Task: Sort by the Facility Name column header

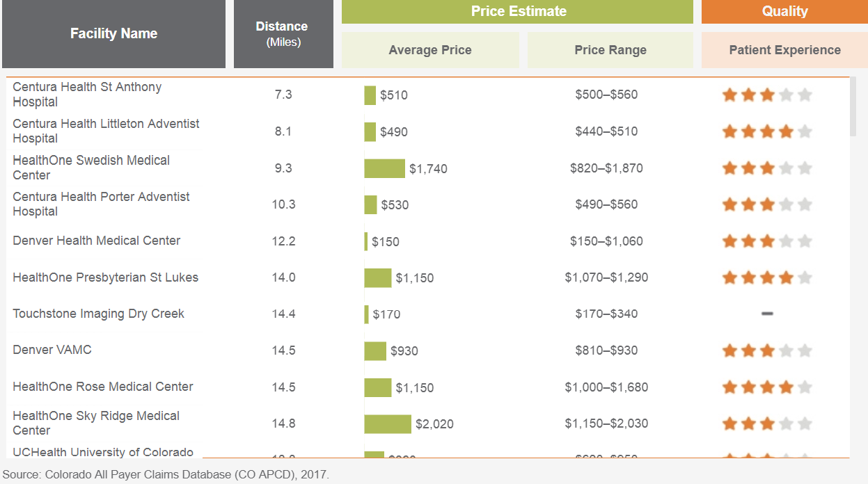Action: 113,33
